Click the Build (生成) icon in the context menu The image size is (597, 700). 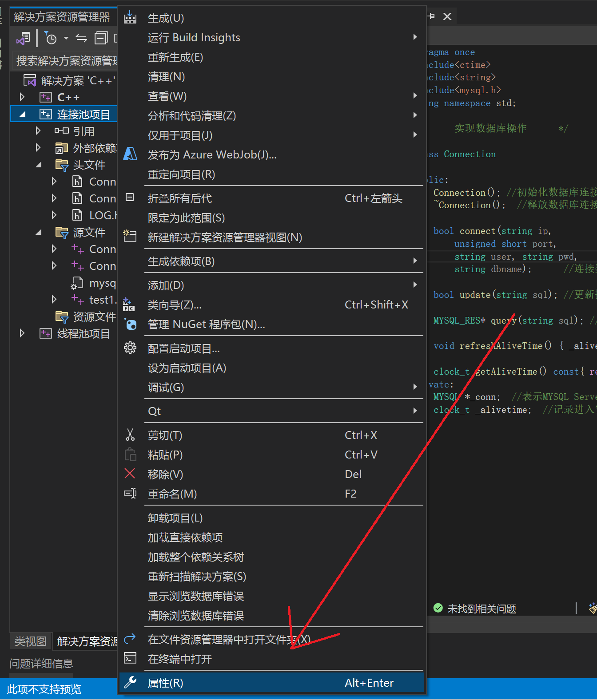click(130, 17)
